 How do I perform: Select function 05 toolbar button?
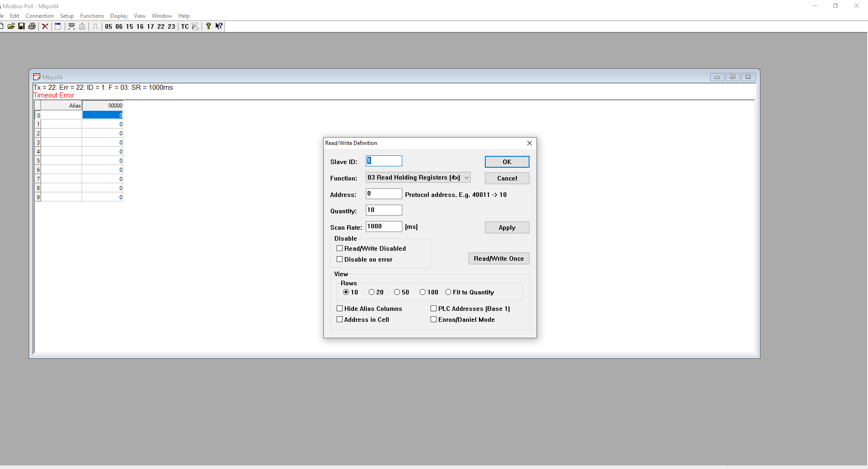(x=109, y=26)
